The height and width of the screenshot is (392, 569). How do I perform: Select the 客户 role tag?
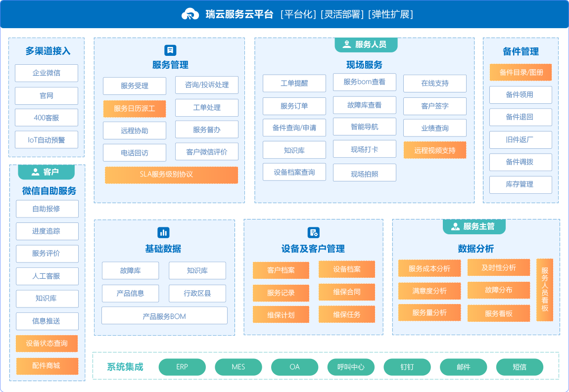point(46,172)
